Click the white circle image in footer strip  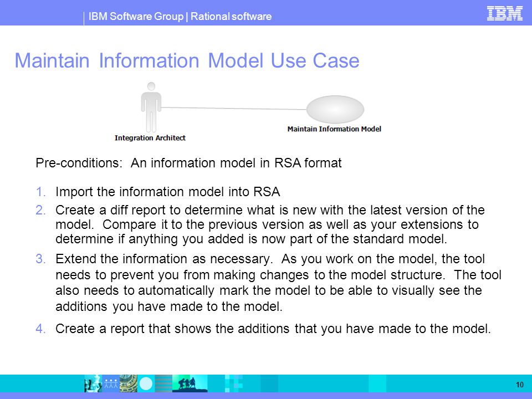tap(146, 383)
